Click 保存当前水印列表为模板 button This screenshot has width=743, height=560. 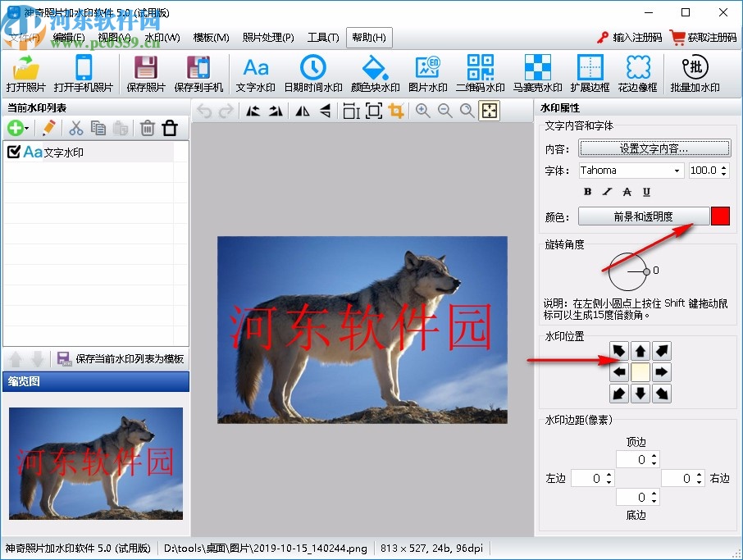point(121,358)
